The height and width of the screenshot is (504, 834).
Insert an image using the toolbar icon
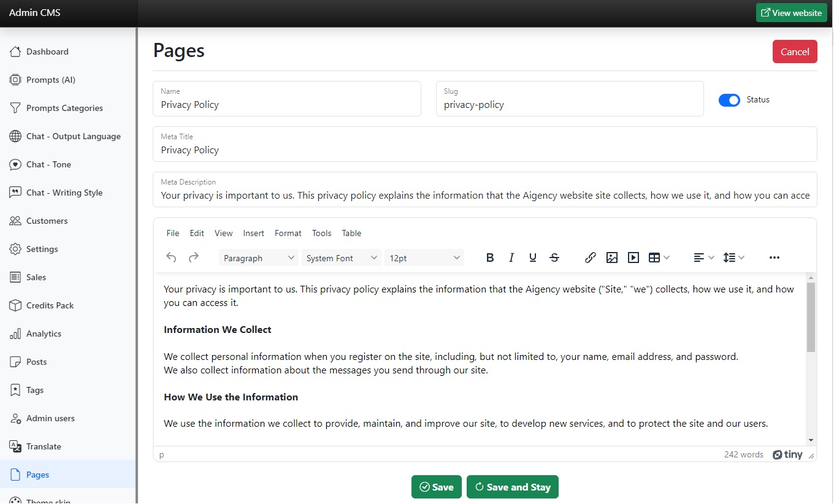click(x=611, y=258)
